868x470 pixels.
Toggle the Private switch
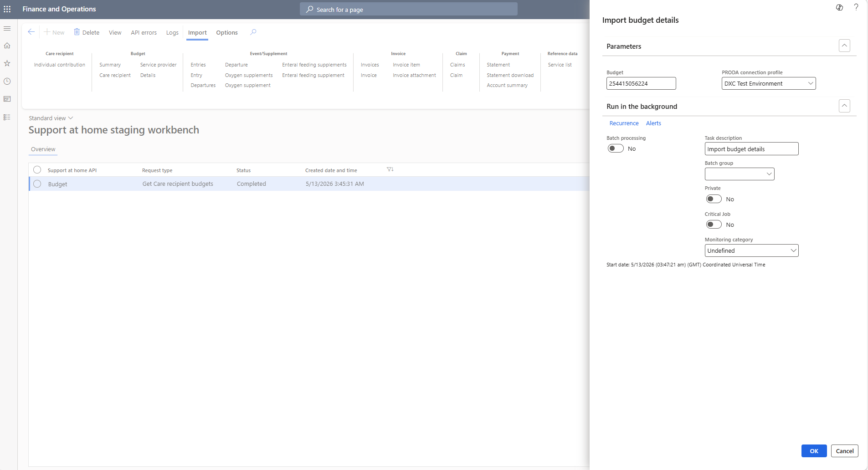(x=714, y=199)
